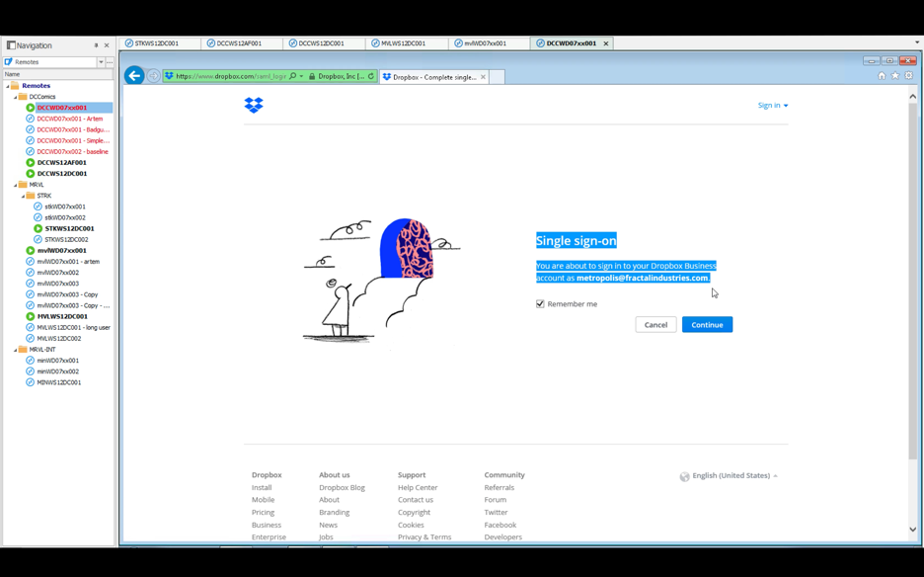Viewport: 924px width, 577px height.
Task: Click the ellipsis button beside the Remotes dropdown
Action: pyautogui.click(x=110, y=62)
